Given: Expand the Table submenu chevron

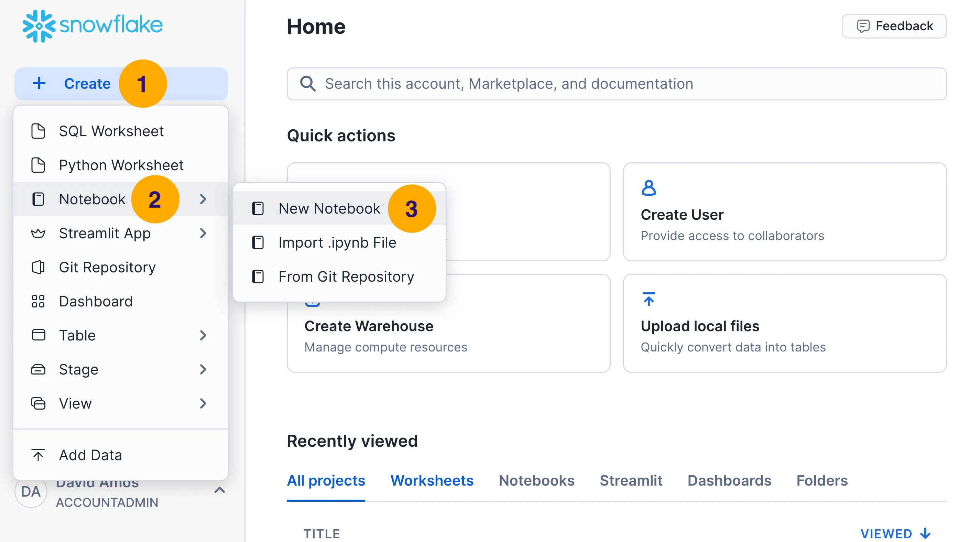Looking at the screenshot, I should tap(203, 335).
